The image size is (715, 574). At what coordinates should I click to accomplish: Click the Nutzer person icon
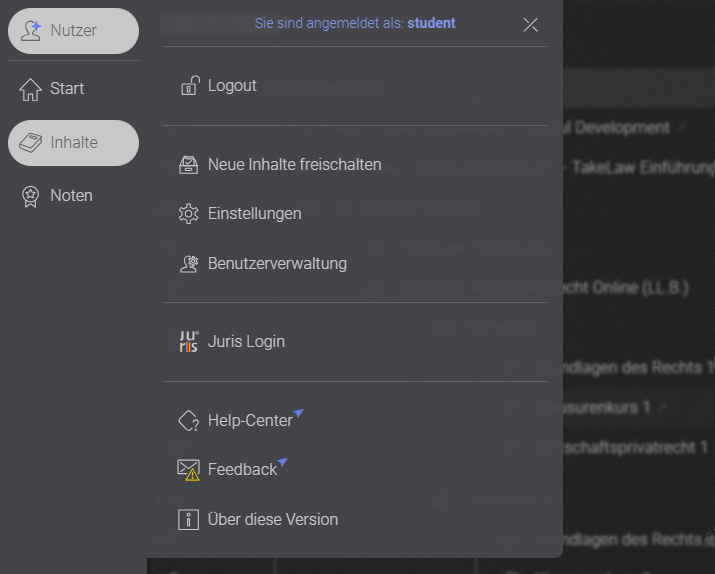[x=31, y=31]
